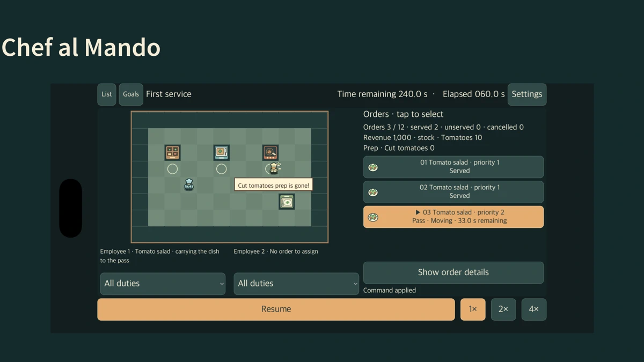Click the 'Time remaining 240.0 s' readout
Image resolution: width=644 pixels, height=362 pixels.
(x=382, y=94)
